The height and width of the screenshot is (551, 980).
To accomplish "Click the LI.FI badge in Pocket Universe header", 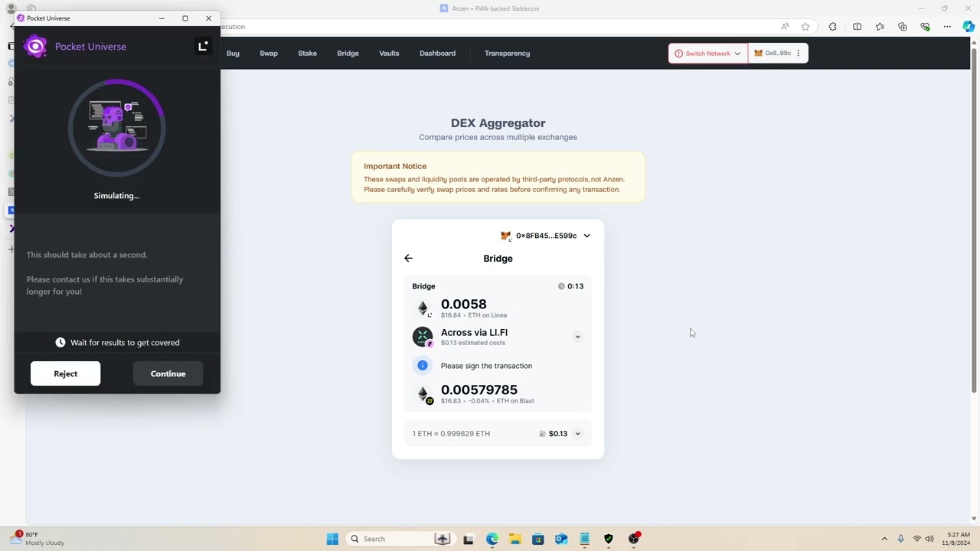I will point(203,46).
